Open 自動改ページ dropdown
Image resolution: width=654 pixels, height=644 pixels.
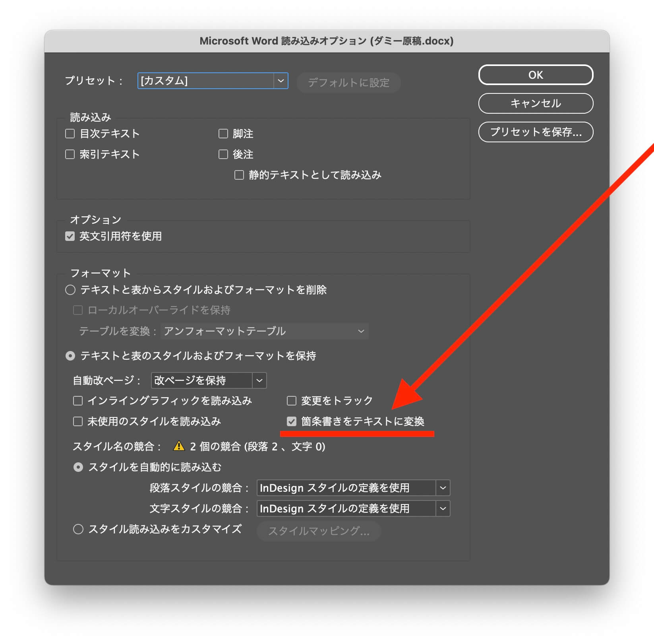coord(209,380)
